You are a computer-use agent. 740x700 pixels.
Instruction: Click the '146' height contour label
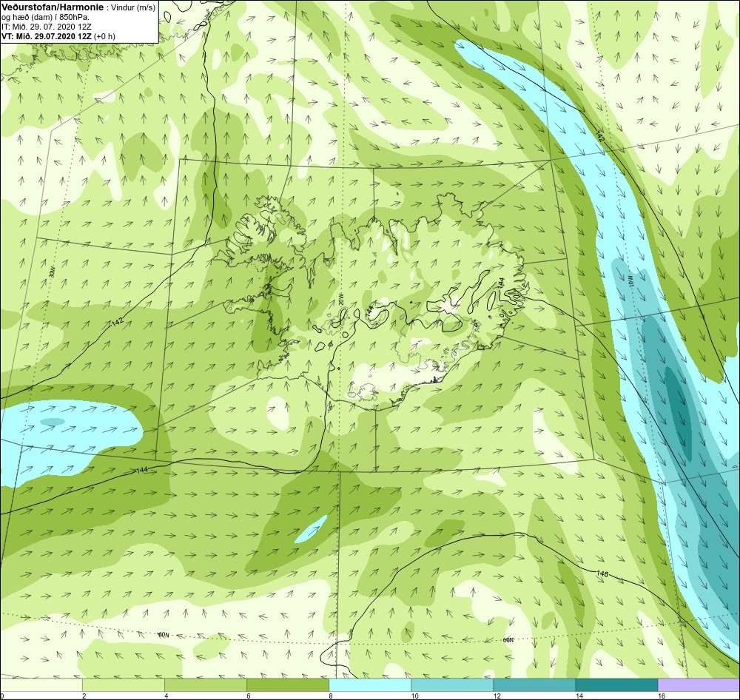pyautogui.click(x=602, y=574)
